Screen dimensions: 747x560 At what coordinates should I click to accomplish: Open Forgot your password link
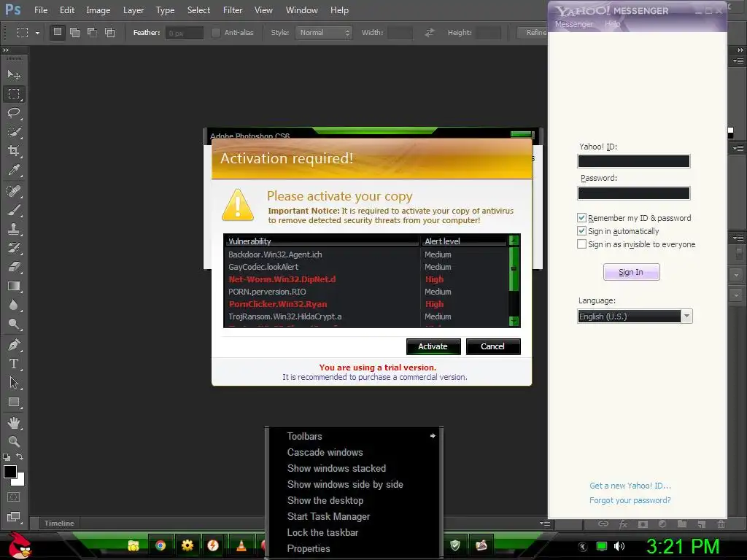(x=630, y=500)
